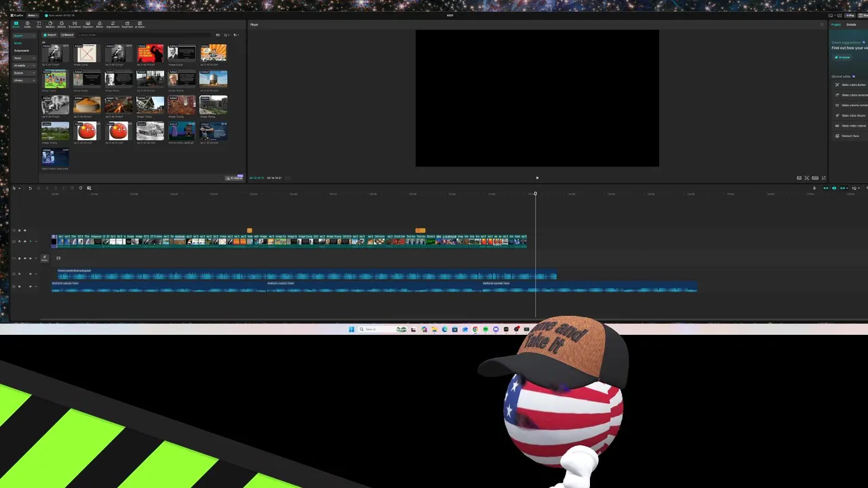868x488 pixels.
Task: Click the Redo icon in timeline toolbar
Action: coord(39,188)
